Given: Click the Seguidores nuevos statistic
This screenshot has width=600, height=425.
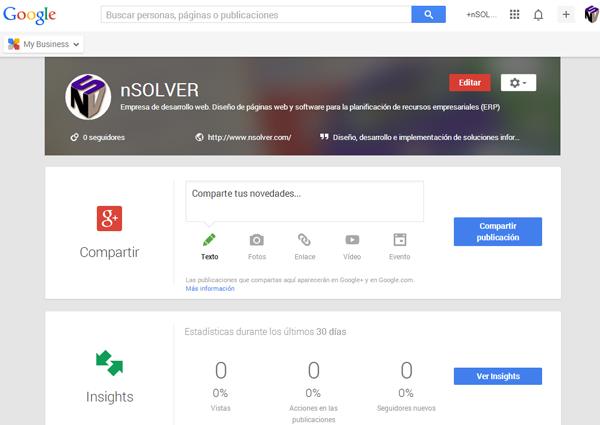Looking at the screenshot, I should click(x=406, y=386).
